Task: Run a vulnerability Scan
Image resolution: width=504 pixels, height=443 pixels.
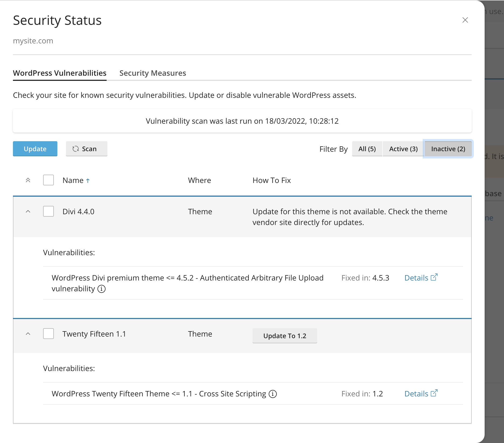Action: pyautogui.click(x=87, y=149)
